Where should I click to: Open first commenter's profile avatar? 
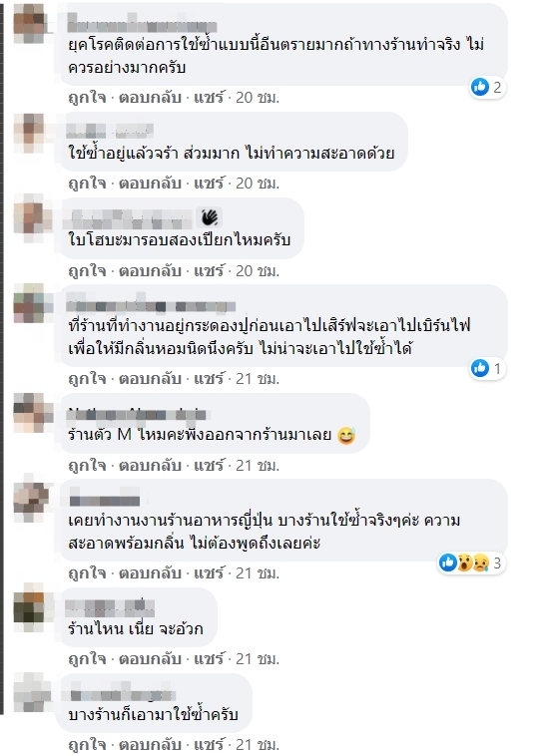coord(30,23)
